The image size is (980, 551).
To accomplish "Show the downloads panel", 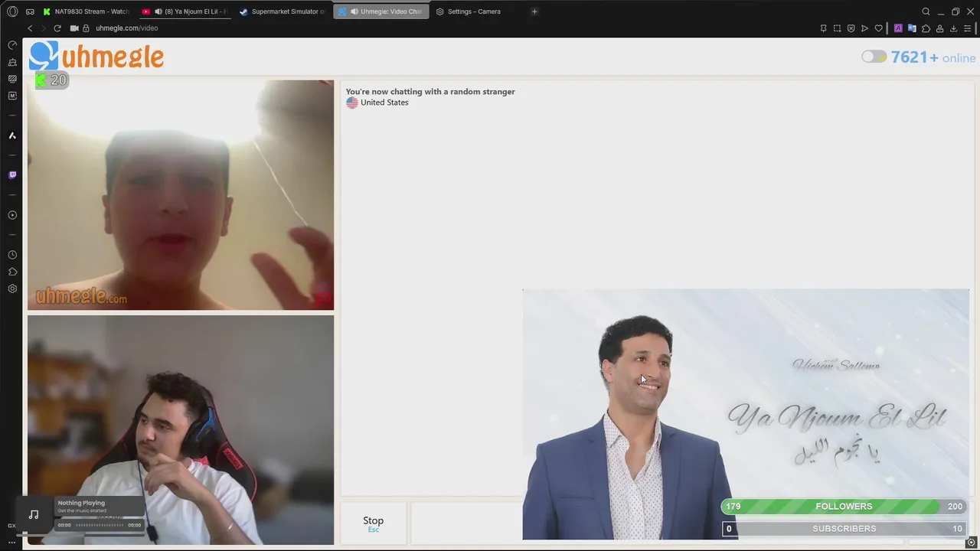I will point(953,28).
